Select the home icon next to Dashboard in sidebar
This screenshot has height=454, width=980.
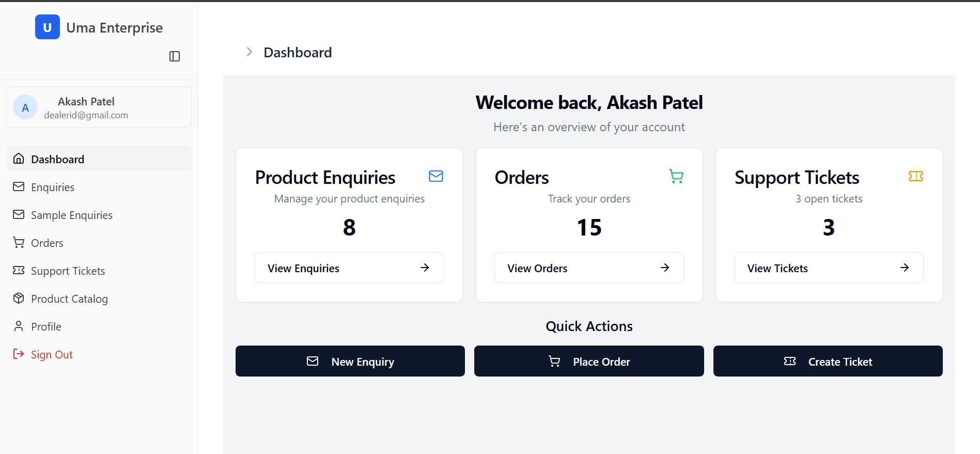19,159
